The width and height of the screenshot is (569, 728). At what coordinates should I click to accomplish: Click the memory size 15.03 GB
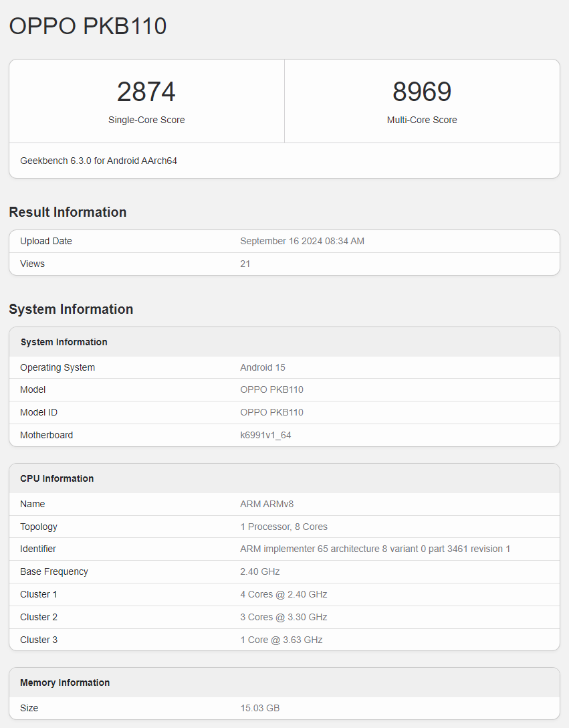click(x=260, y=708)
